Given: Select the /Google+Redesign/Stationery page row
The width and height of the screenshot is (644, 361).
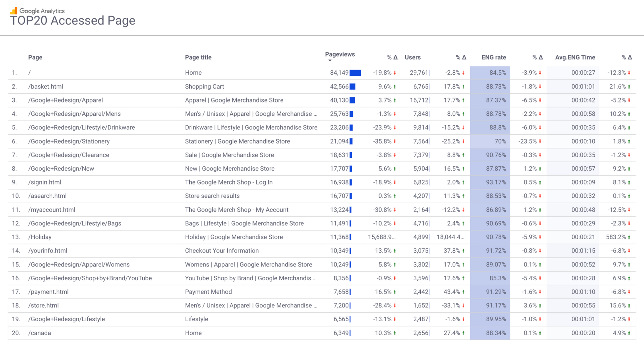Looking at the screenshot, I should click(69, 141).
